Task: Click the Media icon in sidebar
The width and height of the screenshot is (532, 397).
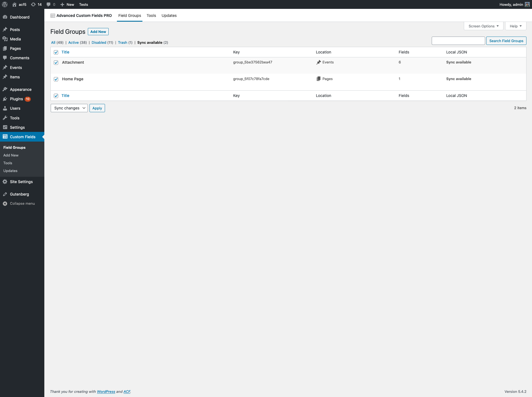Action: point(5,39)
